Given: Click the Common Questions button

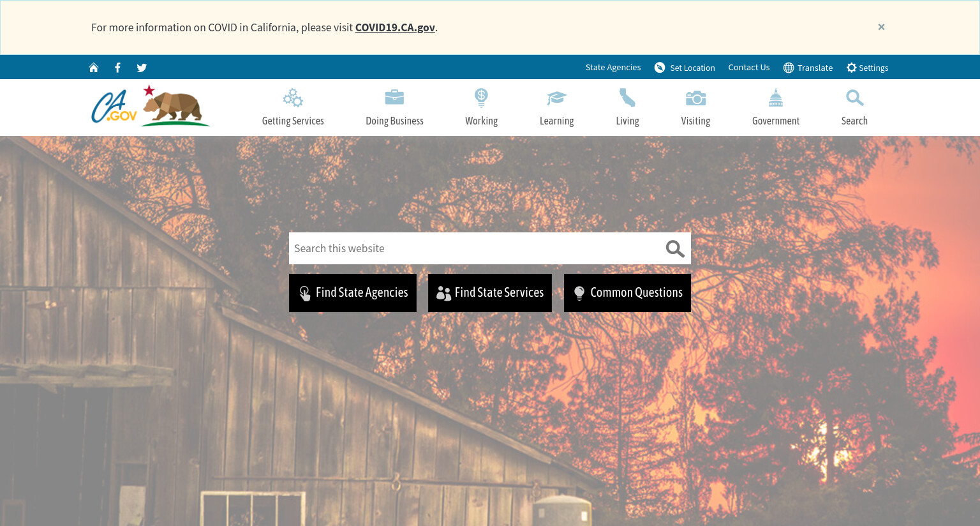Looking at the screenshot, I should pyautogui.click(x=627, y=293).
